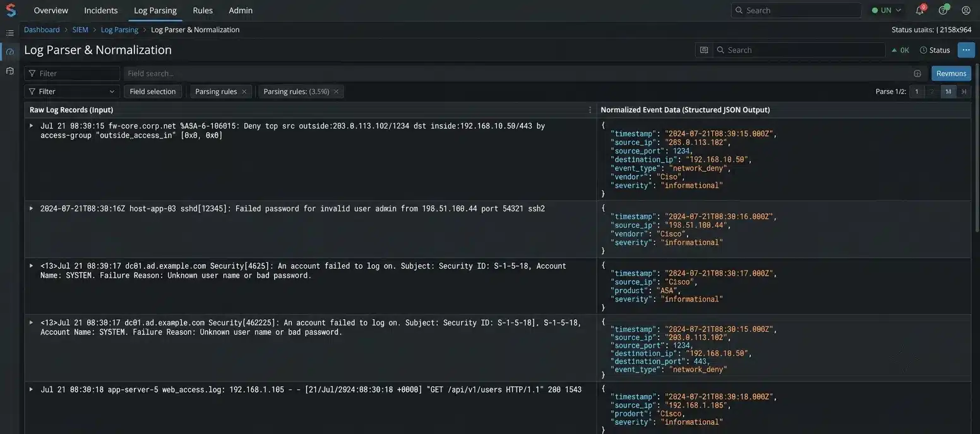Go to Log Parsing breadcrumb link
Image resolution: width=980 pixels, height=434 pixels.
click(119, 30)
